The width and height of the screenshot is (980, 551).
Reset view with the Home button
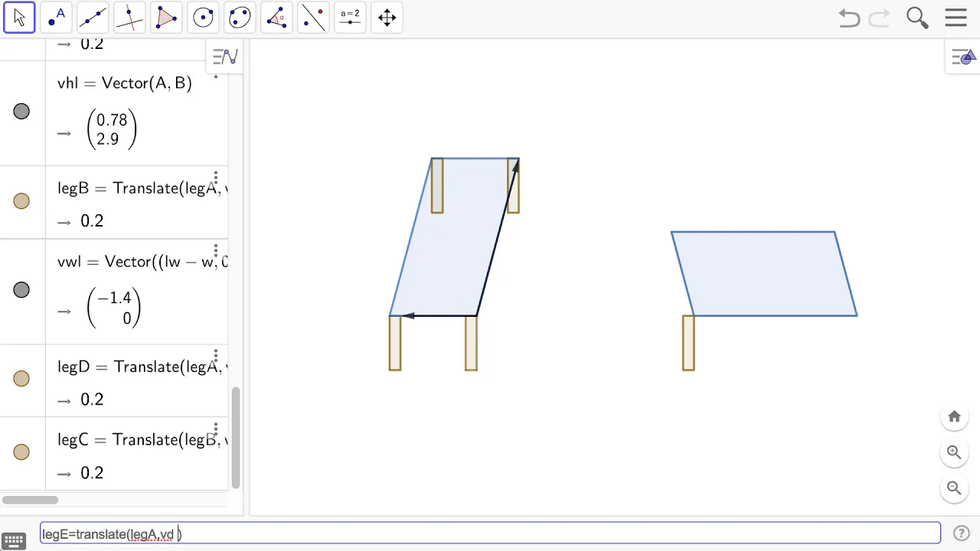pos(954,416)
